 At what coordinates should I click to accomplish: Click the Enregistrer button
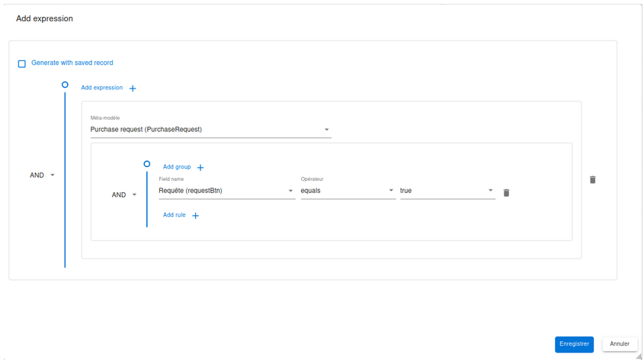pos(574,344)
